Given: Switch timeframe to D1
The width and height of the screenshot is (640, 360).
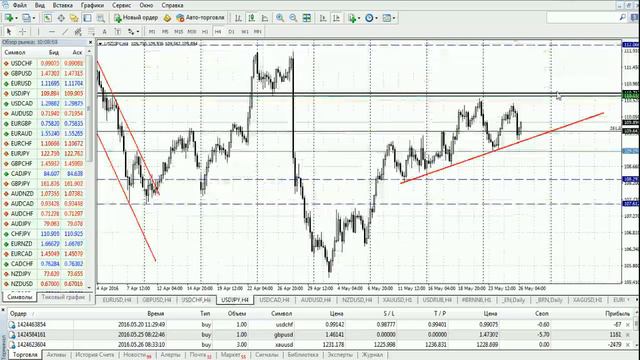Looking at the screenshot, I should coord(231,31).
